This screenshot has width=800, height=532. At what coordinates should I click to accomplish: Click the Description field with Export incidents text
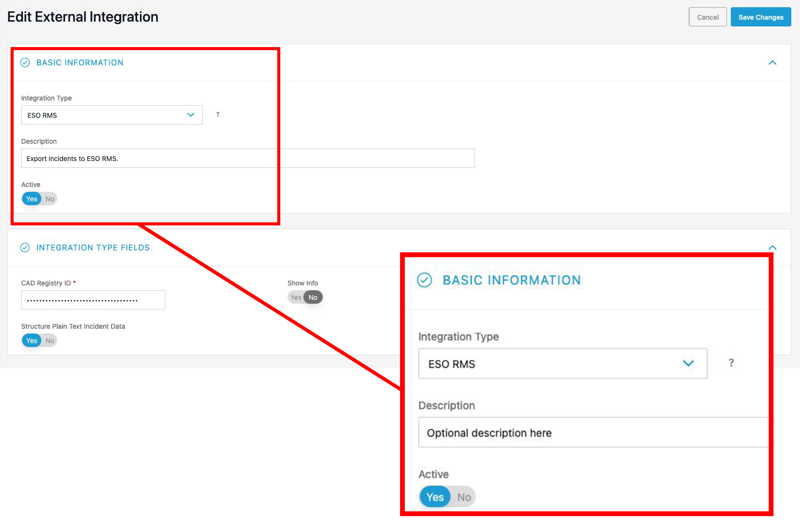[248, 158]
